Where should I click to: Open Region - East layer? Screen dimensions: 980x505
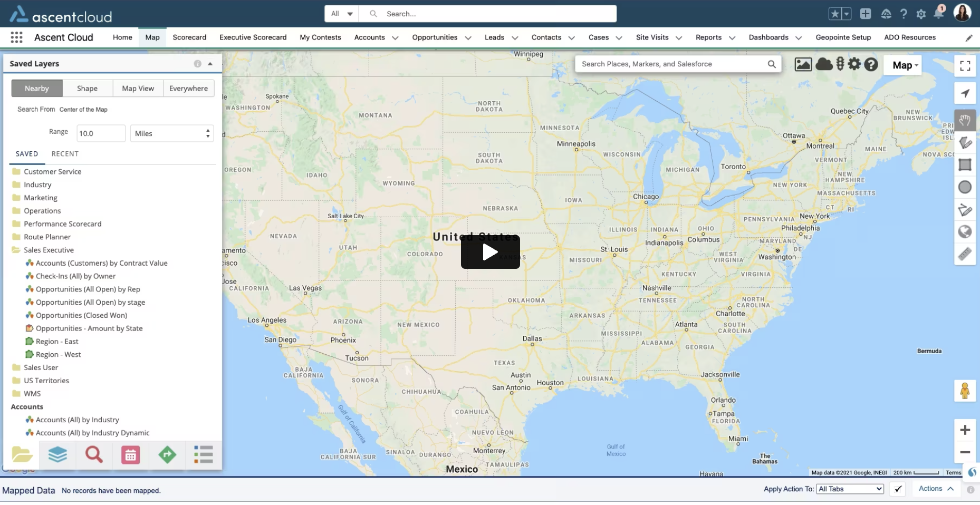57,342
